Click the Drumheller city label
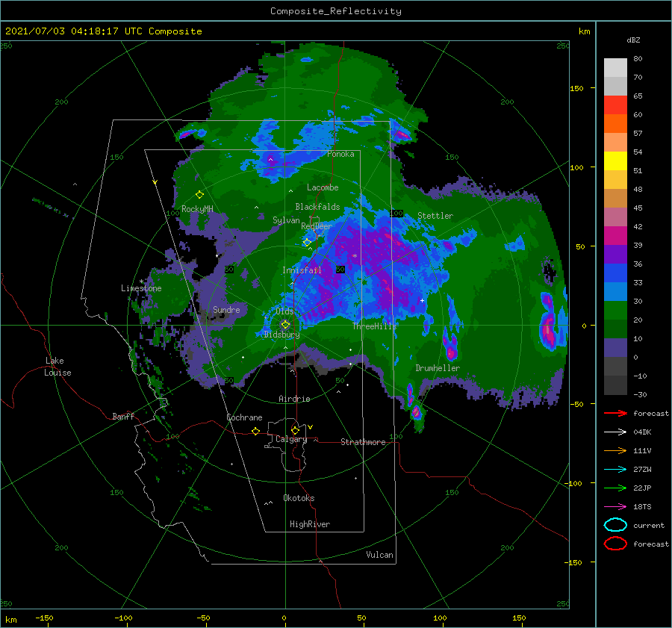This screenshot has height=628, width=672. (438, 368)
